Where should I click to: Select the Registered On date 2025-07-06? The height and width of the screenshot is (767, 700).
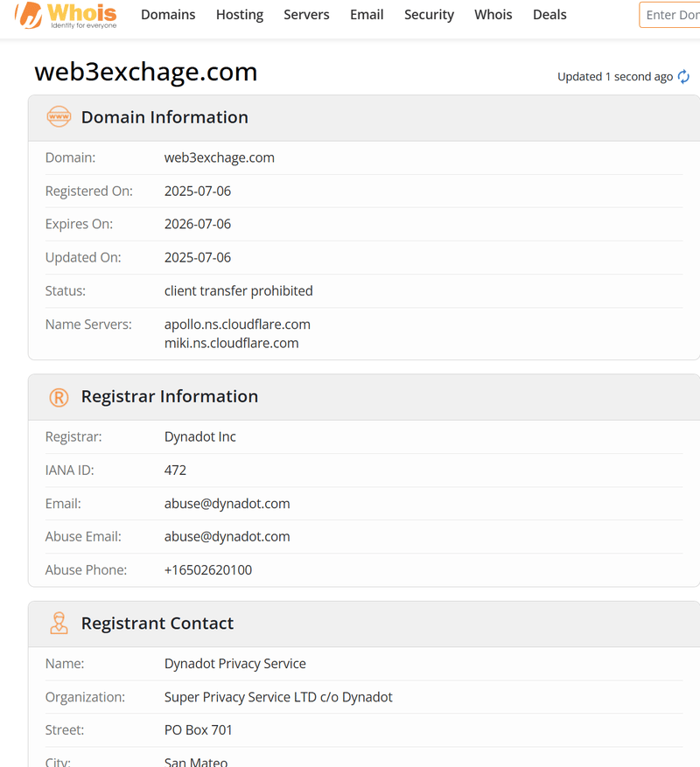(x=197, y=191)
